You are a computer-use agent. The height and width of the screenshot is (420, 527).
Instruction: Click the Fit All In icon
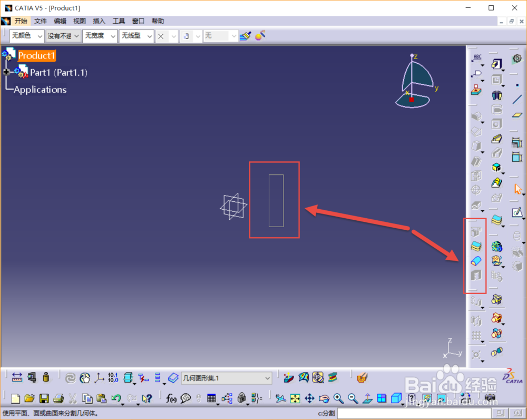(295, 398)
